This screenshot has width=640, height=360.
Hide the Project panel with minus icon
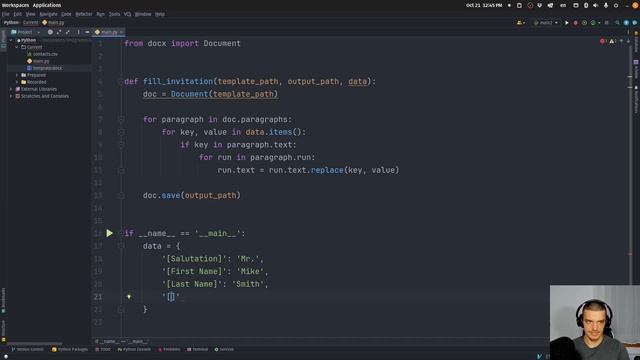pyautogui.click(x=87, y=32)
